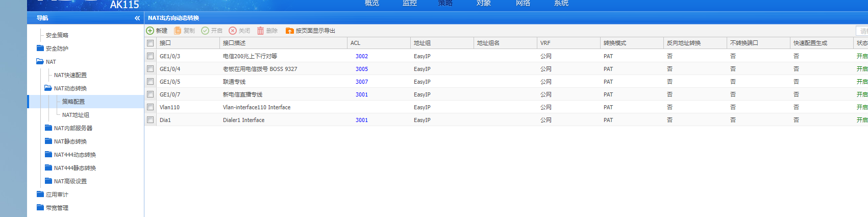Image resolution: width=868 pixels, height=217 pixels.
Task: Collapse the NAT动态转换 tree node
Action: (48, 88)
